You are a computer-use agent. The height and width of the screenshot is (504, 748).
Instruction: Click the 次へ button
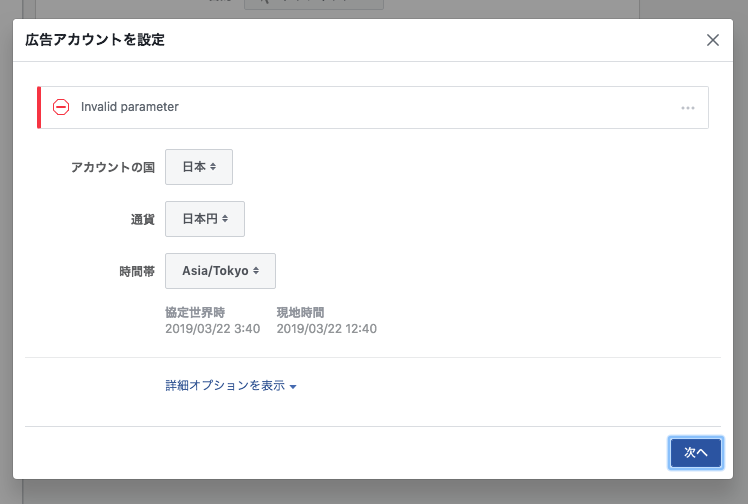coord(696,453)
